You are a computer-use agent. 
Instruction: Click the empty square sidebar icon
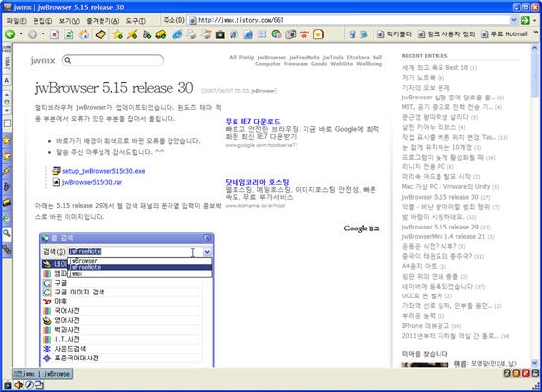[x=7, y=124]
